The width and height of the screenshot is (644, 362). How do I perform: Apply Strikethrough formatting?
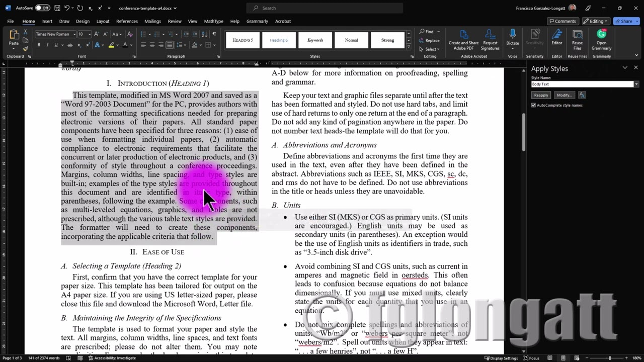point(70,45)
